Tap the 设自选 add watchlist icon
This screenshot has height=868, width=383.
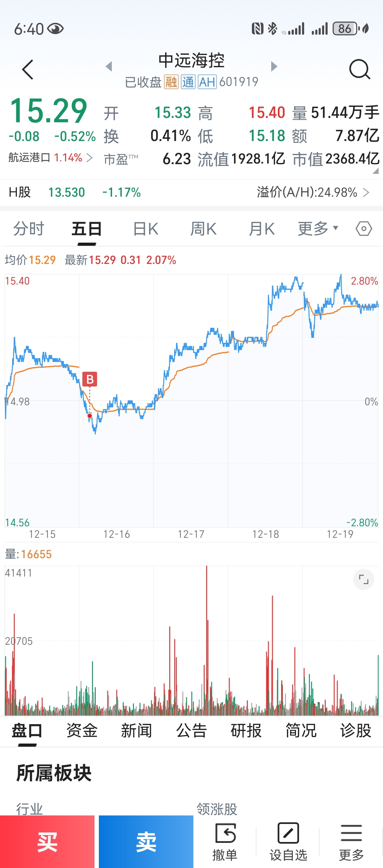[x=288, y=833]
